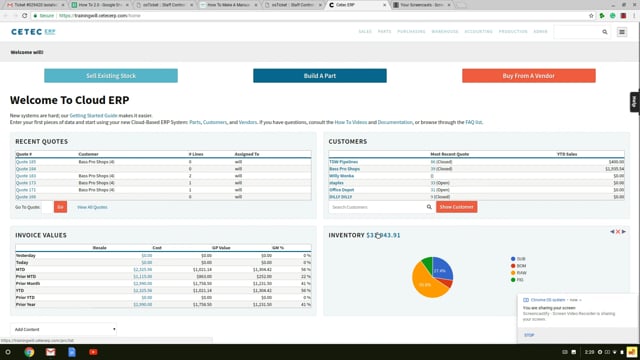Click the red BOM legend swatch

(513, 266)
